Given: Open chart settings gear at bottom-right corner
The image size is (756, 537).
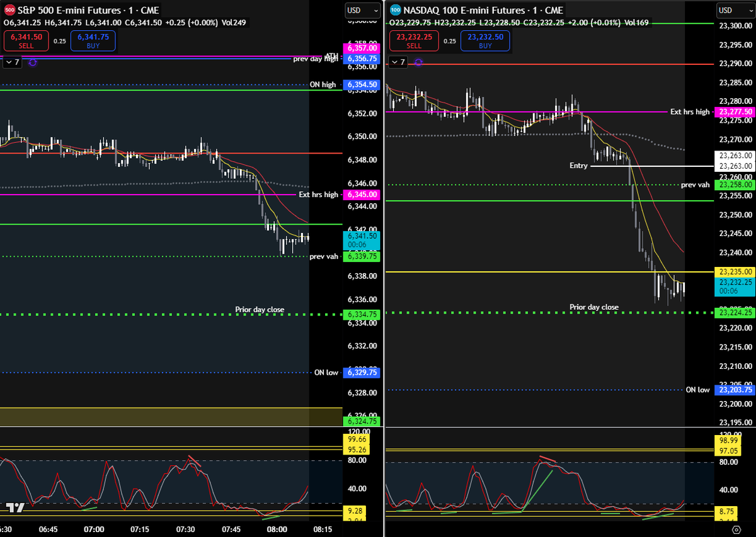Looking at the screenshot, I should click(736, 531).
